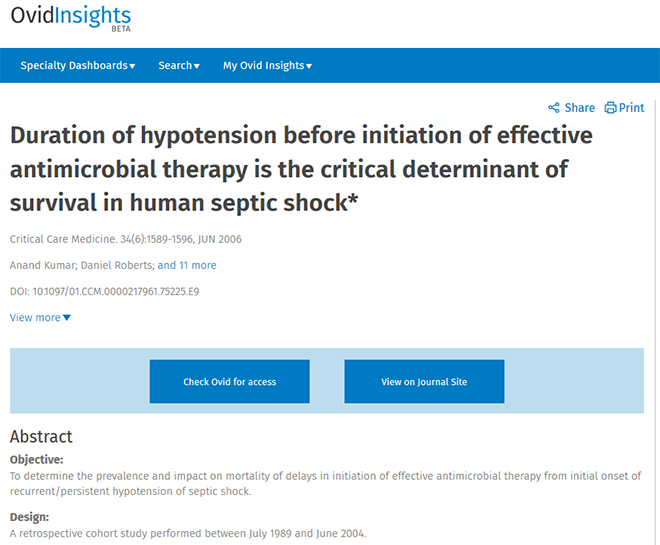This screenshot has height=545, width=660.
Task: Click the Search menu dropdown arrow
Action: point(197,66)
